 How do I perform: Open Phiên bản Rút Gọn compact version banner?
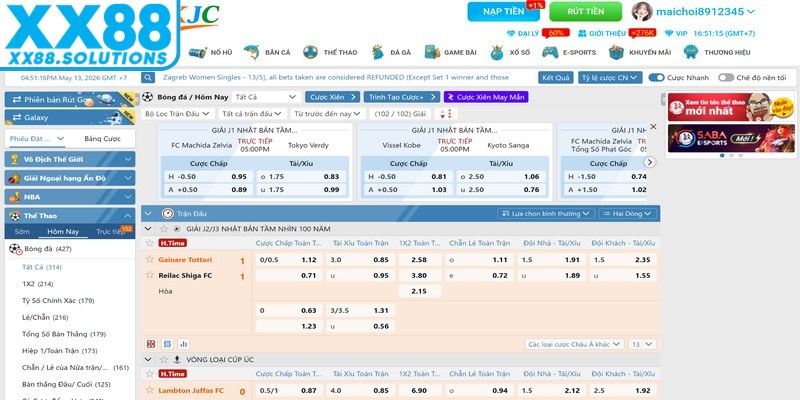click(x=70, y=99)
